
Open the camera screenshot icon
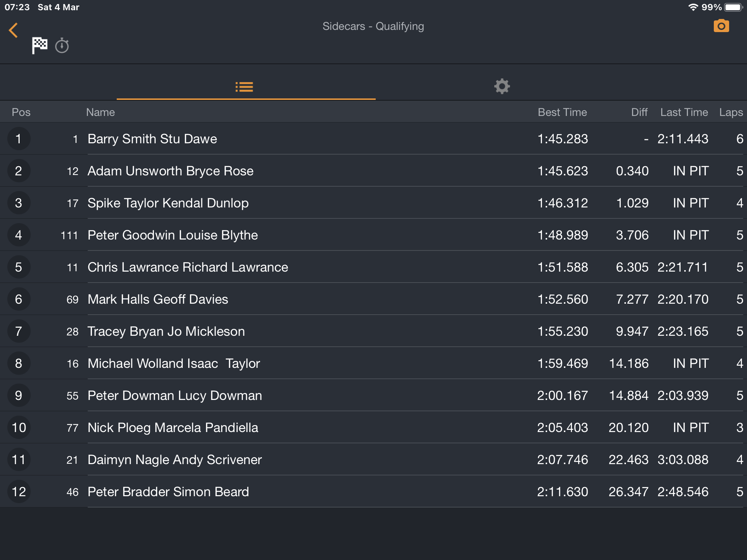pos(721,26)
